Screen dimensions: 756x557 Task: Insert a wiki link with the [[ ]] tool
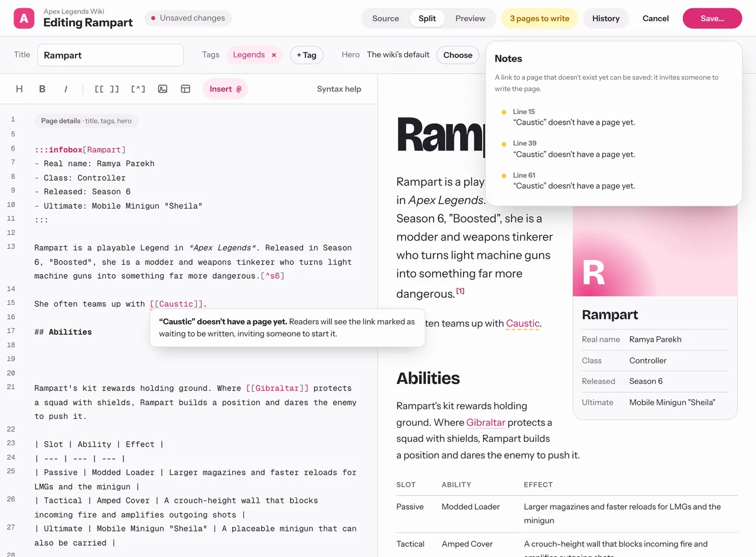[107, 89]
